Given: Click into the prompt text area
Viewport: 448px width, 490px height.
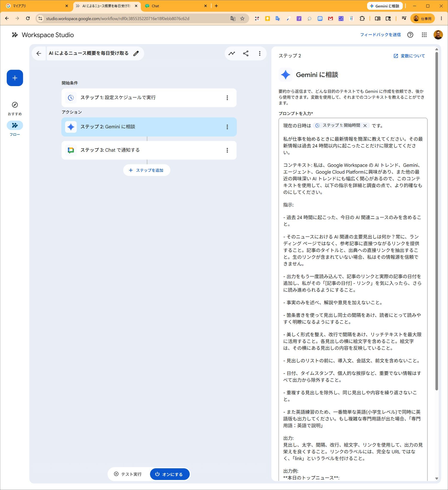Looking at the screenshot, I should pos(353,299).
